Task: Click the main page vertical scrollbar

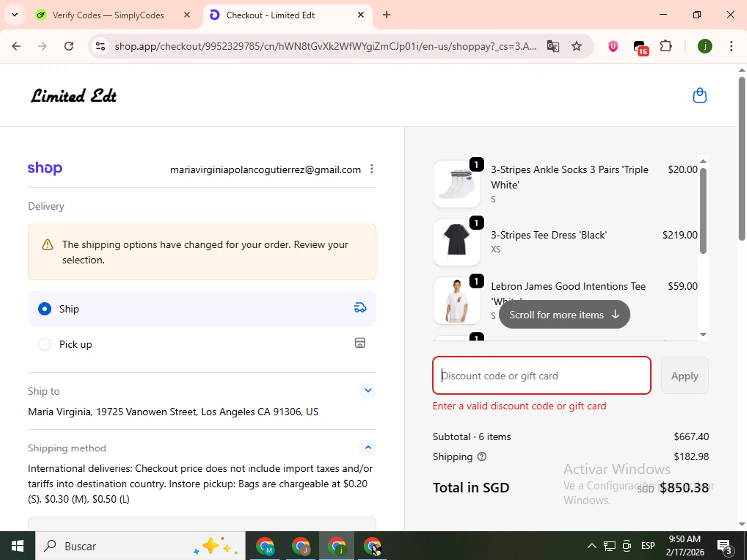Action: (742, 159)
